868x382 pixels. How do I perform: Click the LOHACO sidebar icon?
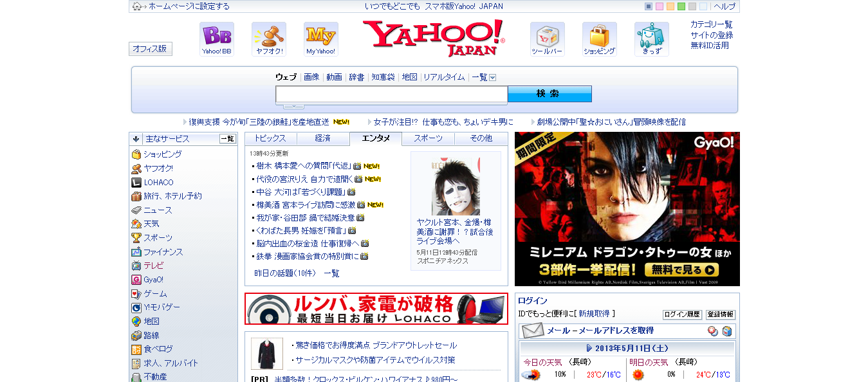tap(136, 183)
